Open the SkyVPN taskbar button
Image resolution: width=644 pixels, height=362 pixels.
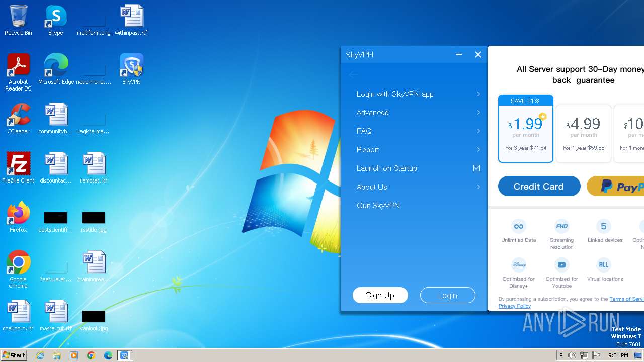tap(124, 355)
